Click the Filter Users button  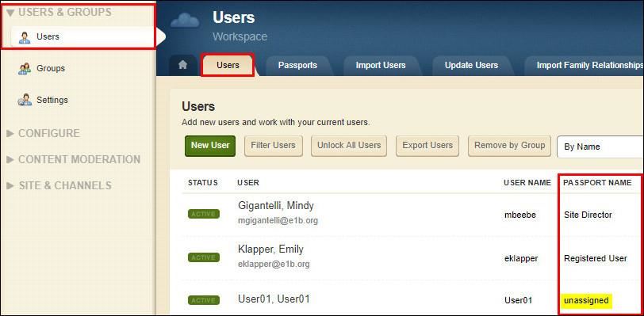(273, 146)
